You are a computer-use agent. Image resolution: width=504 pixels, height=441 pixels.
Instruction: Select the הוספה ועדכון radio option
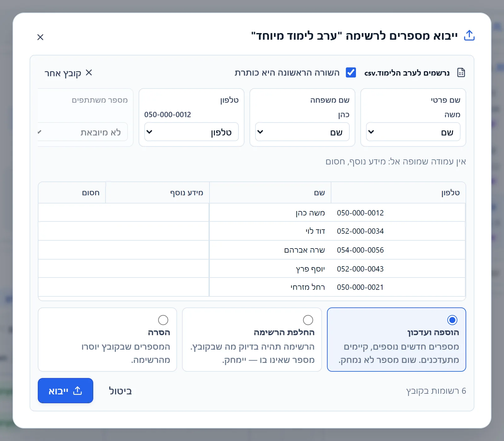452,320
